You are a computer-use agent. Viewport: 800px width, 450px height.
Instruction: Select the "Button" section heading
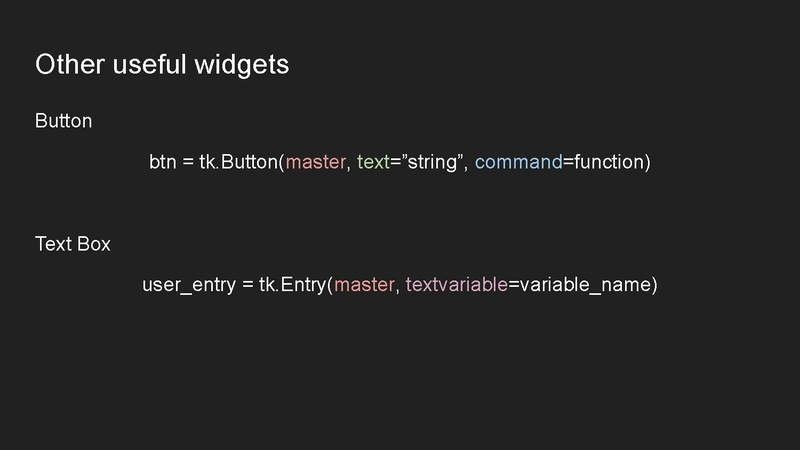pos(63,121)
